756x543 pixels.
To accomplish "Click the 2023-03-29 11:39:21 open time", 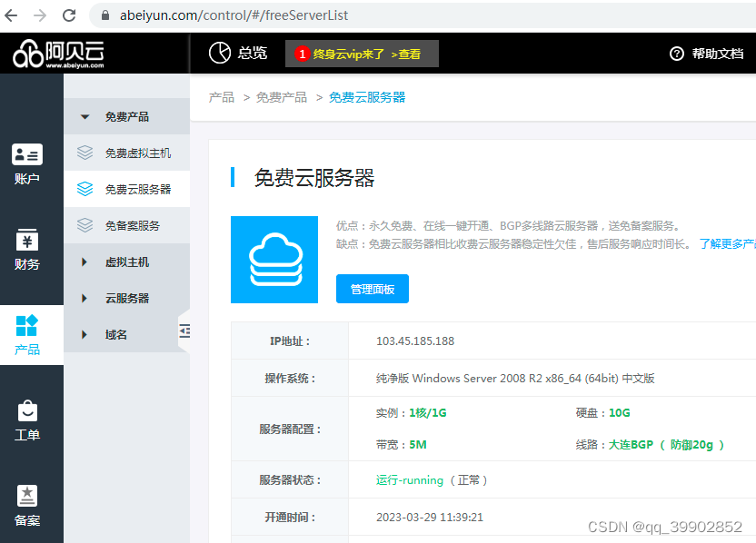I will (430, 518).
